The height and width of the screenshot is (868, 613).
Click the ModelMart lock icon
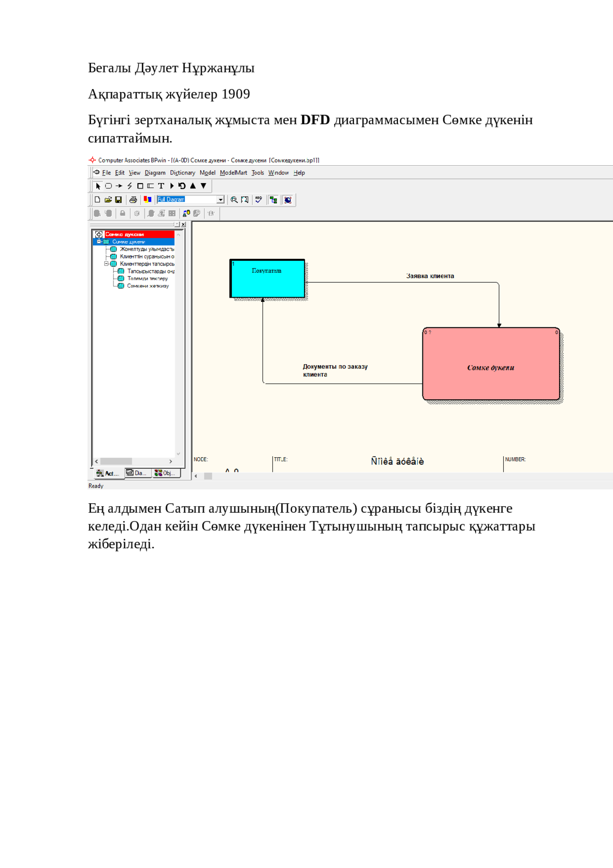pyautogui.click(x=123, y=213)
